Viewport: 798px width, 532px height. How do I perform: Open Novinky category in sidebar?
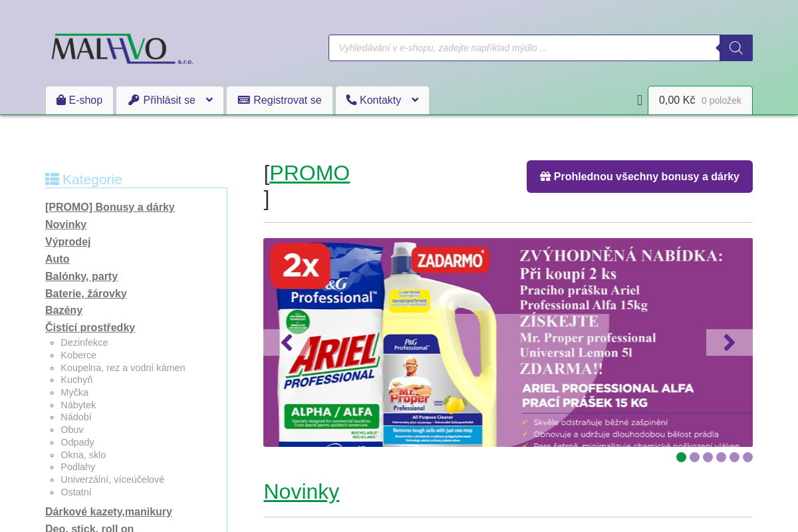coord(66,225)
